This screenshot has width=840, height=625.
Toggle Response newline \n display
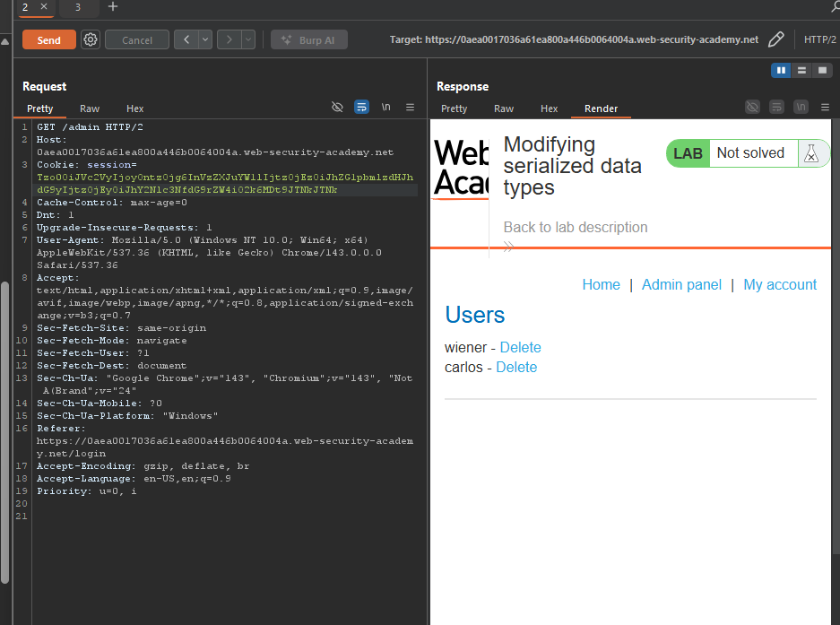click(801, 108)
